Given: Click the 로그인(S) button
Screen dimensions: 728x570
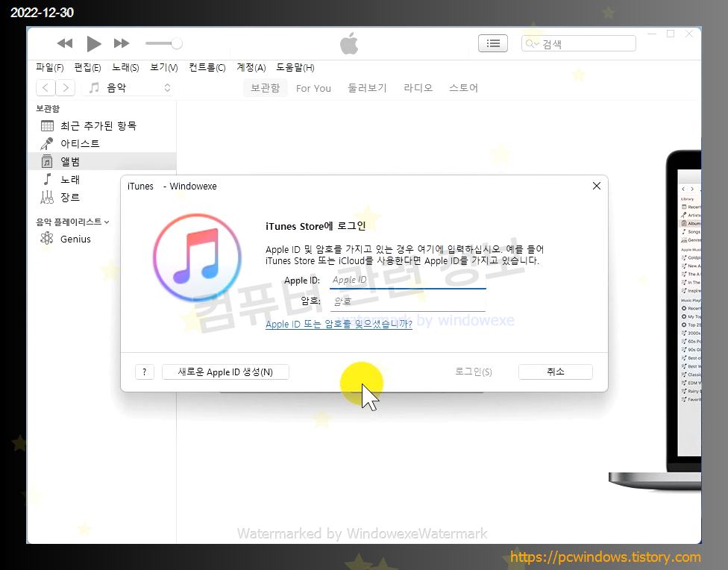Looking at the screenshot, I should pos(473,372).
